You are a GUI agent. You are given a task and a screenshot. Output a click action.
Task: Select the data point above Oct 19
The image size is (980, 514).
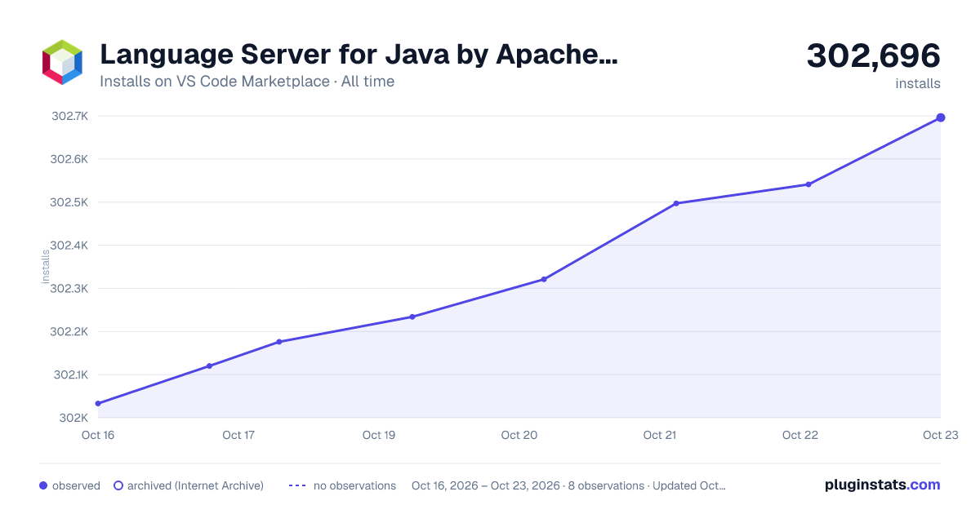coord(412,317)
